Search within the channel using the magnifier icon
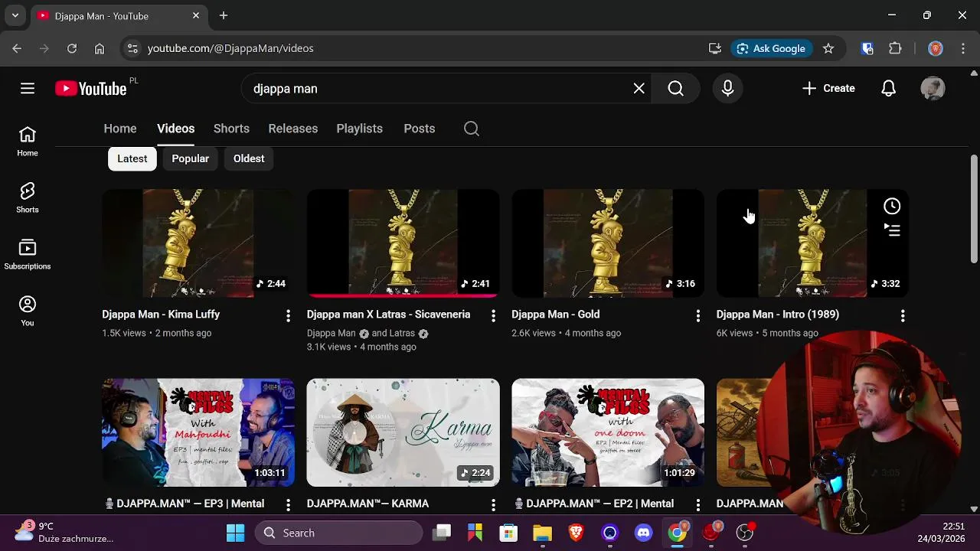This screenshot has height=551, width=980. pos(472,129)
